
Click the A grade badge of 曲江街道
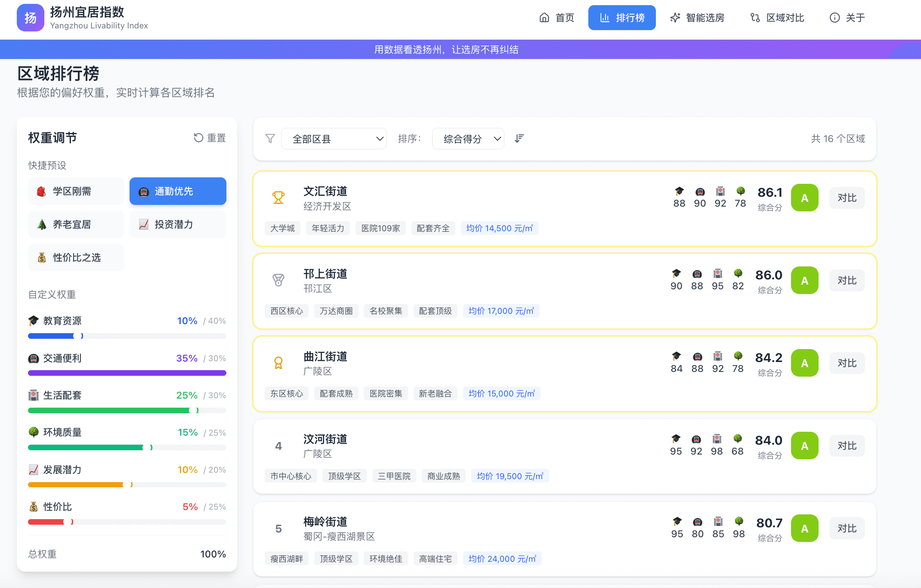(804, 363)
